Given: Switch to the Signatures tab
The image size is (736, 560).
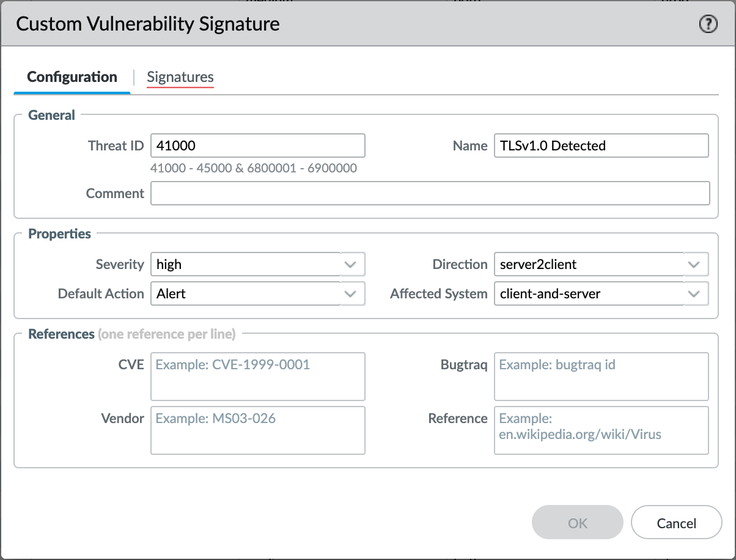Looking at the screenshot, I should point(180,77).
